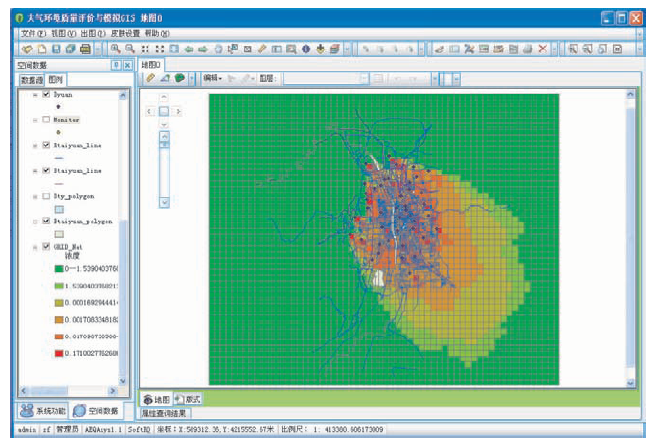
Task: Click the map's vertical scrollbar
Action: pos(631,240)
